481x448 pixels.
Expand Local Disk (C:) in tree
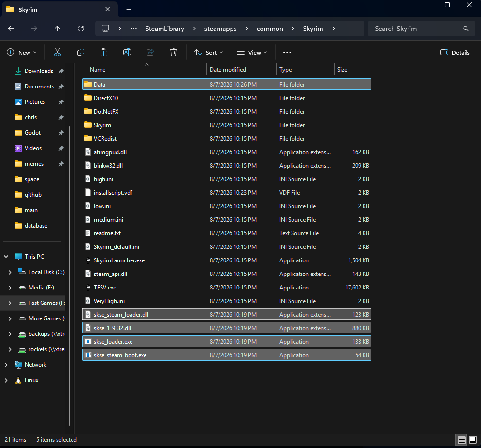(10, 272)
